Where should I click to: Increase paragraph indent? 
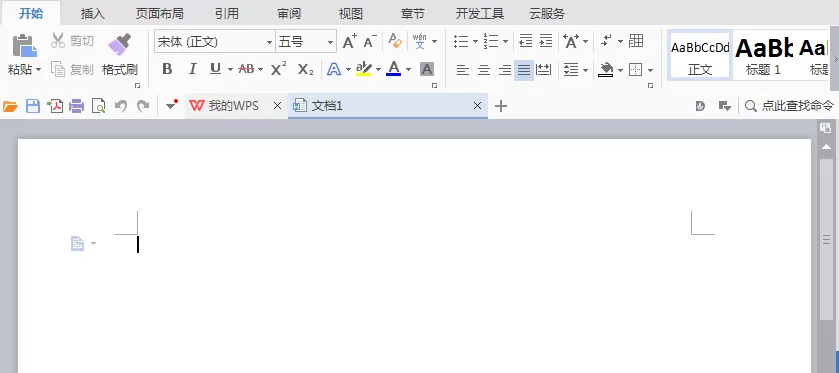tap(545, 41)
